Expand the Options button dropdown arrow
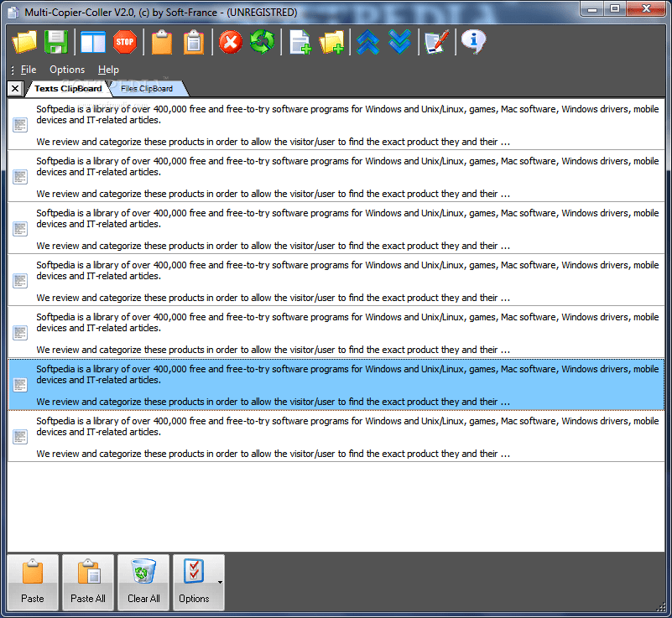 [x=220, y=583]
